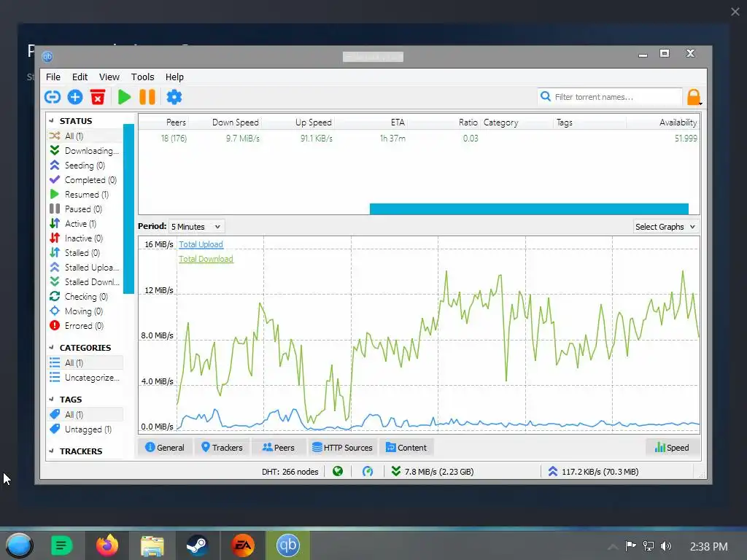Open the File menu
Screen dimensions: 747x560
point(53,77)
